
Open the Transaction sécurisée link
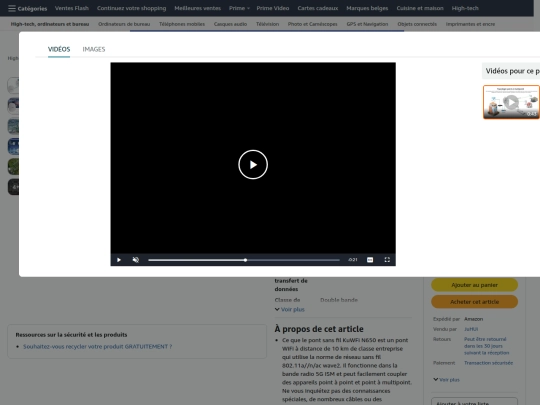click(488, 363)
